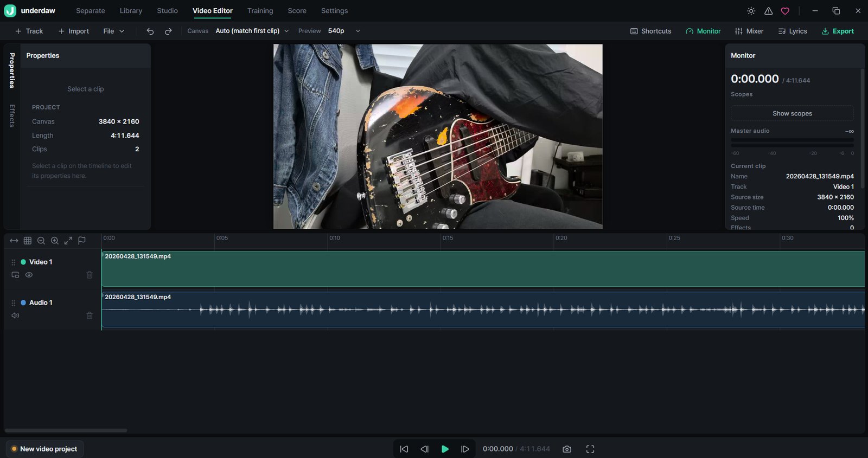Screen dimensions: 868x458
Task: Switch to the Separate tab
Action: click(x=91, y=11)
